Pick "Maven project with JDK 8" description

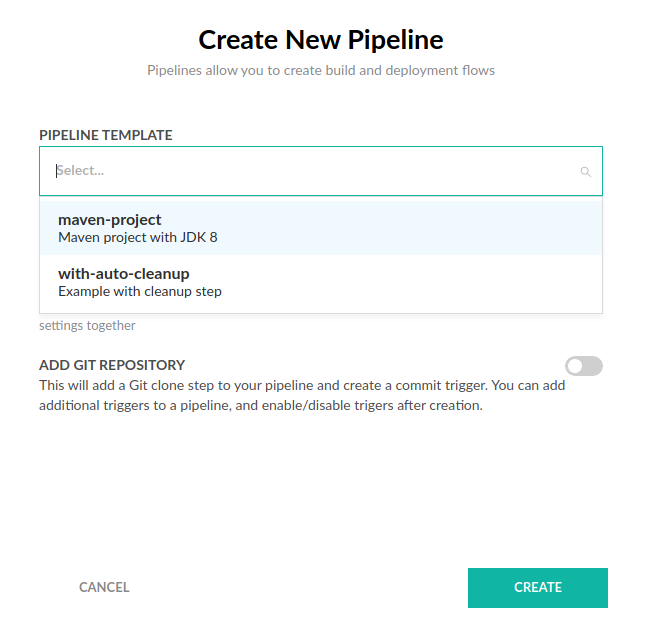[x=138, y=238]
